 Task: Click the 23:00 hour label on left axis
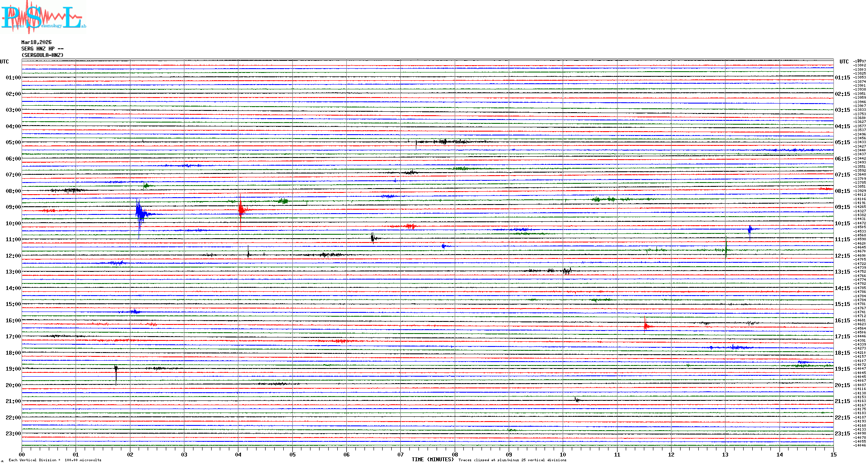tap(13, 434)
